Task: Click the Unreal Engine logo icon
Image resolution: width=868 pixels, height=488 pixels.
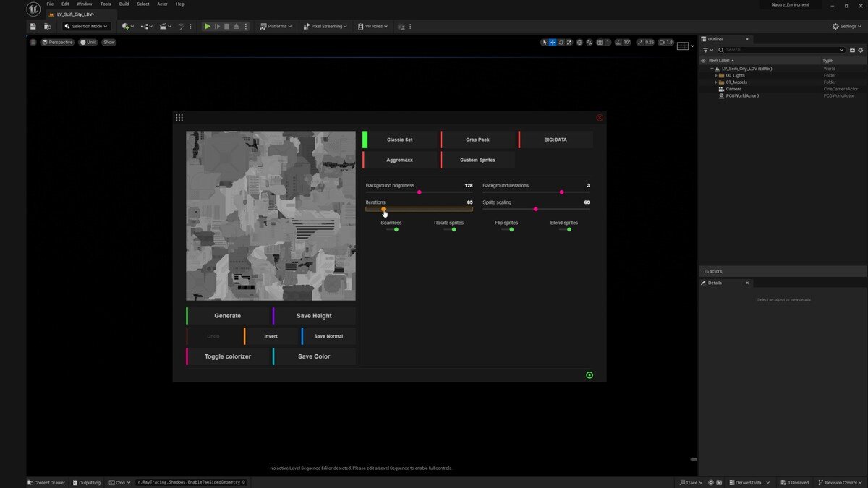Action: pyautogui.click(x=33, y=9)
